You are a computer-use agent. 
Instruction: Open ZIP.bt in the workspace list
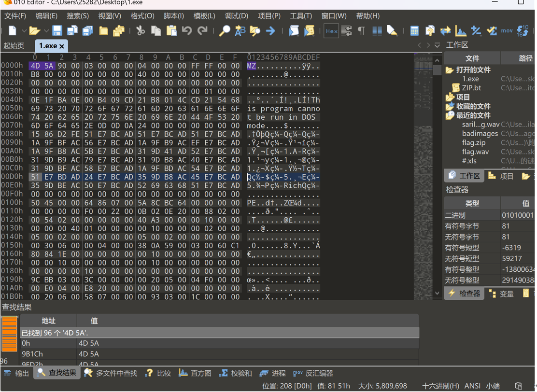[471, 88]
